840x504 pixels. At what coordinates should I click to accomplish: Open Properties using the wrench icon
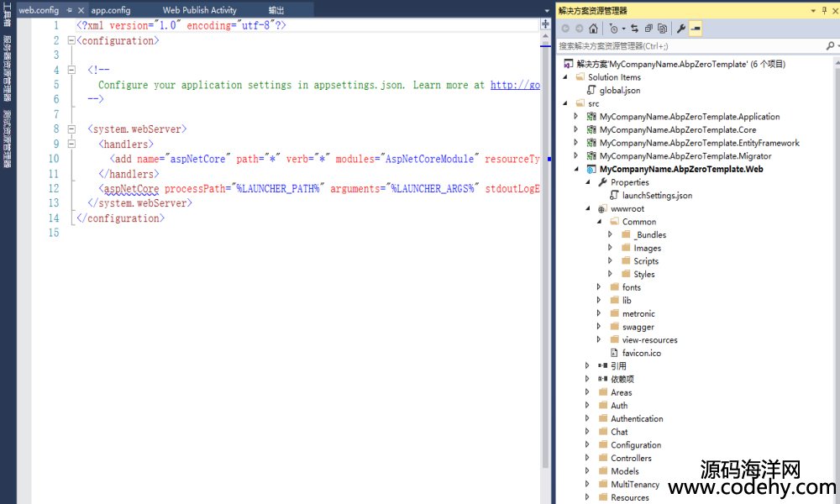click(681, 29)
